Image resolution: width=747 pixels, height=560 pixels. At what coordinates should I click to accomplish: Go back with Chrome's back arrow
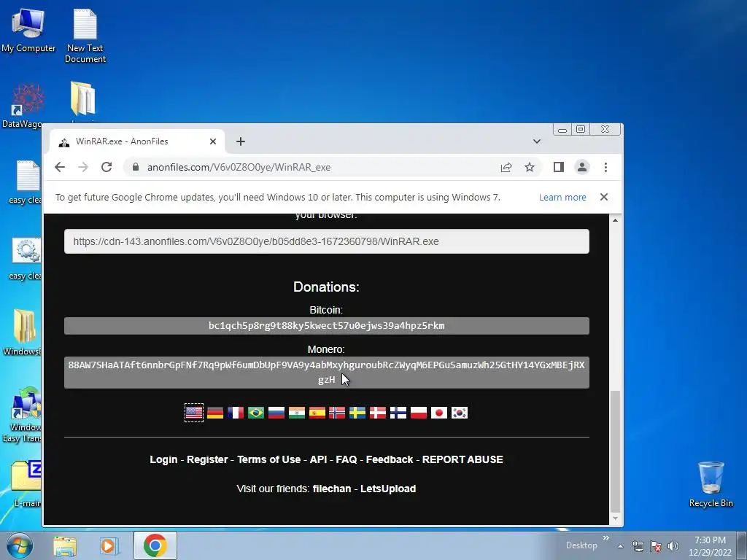(60, 167)
